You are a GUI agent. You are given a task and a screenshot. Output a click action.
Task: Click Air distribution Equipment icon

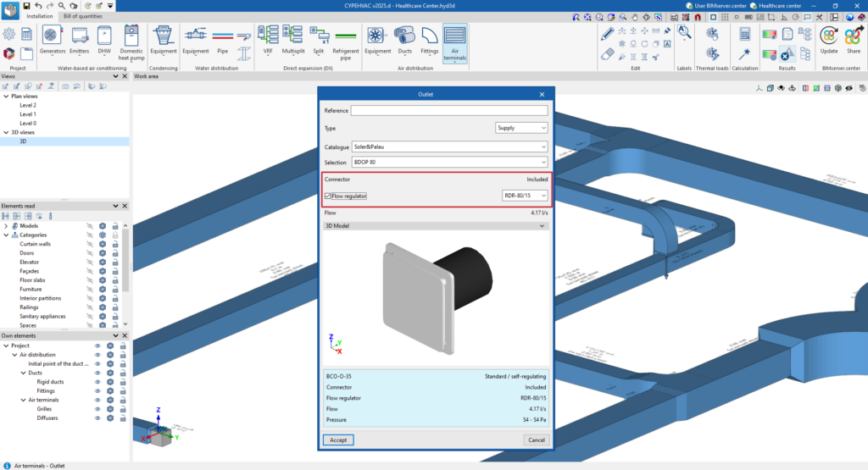(x=377, y=40)
